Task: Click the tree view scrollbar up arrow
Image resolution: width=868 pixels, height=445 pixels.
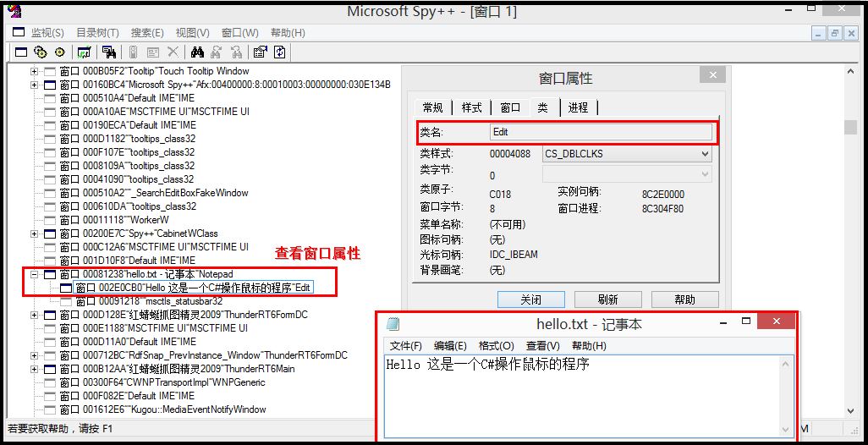Action: point(851,71)
